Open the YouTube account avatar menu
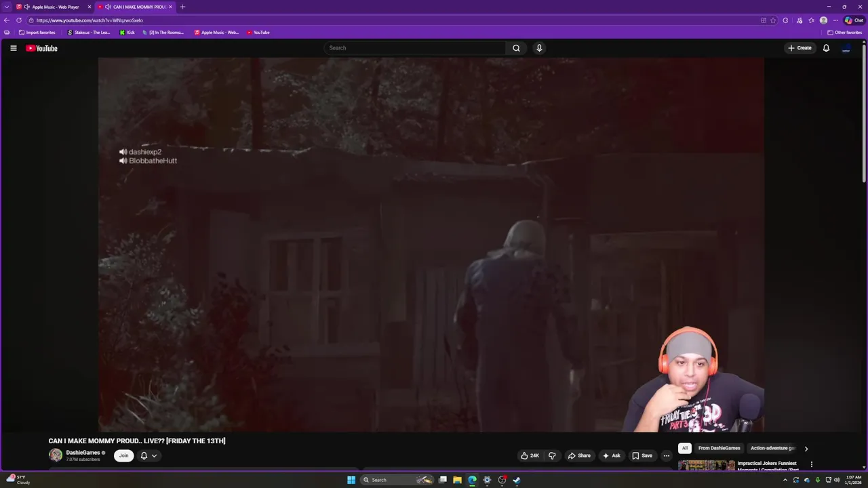 [x=846, y=48]
